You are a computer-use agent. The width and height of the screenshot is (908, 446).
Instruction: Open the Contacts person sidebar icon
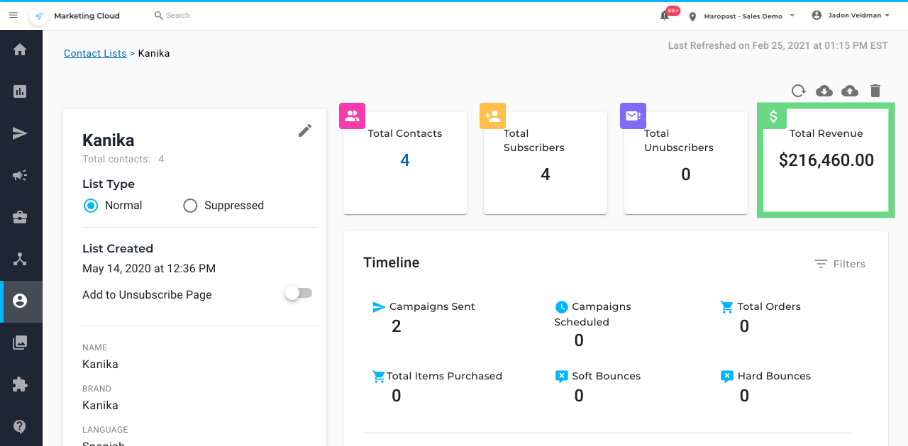20,301
